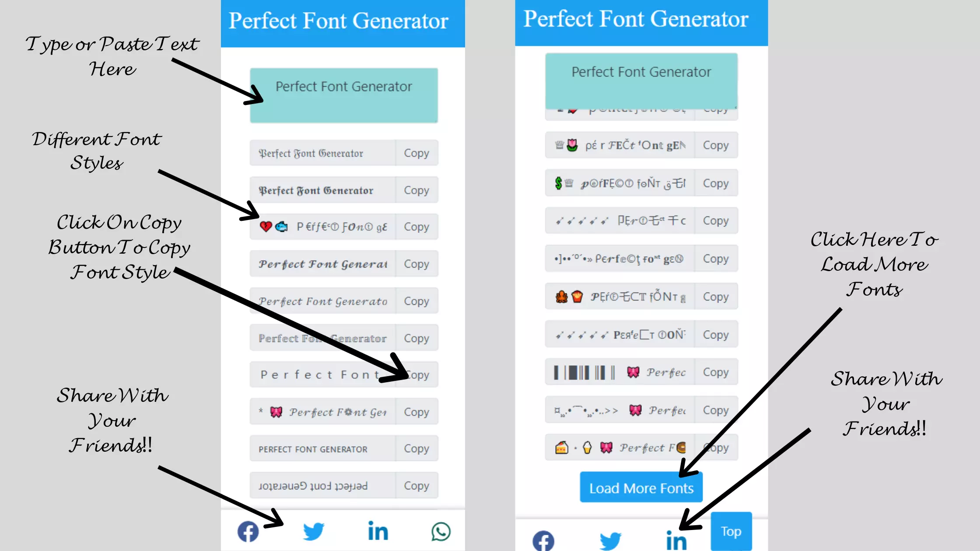Copy the spaced-out font style
Viewport: 980px width, 551px height.
[416, 375]
